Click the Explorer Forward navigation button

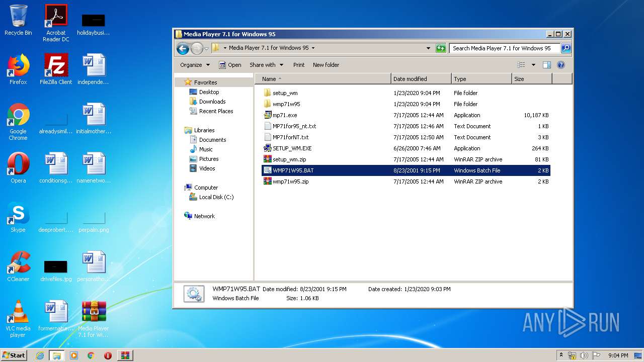coord(197,48)
